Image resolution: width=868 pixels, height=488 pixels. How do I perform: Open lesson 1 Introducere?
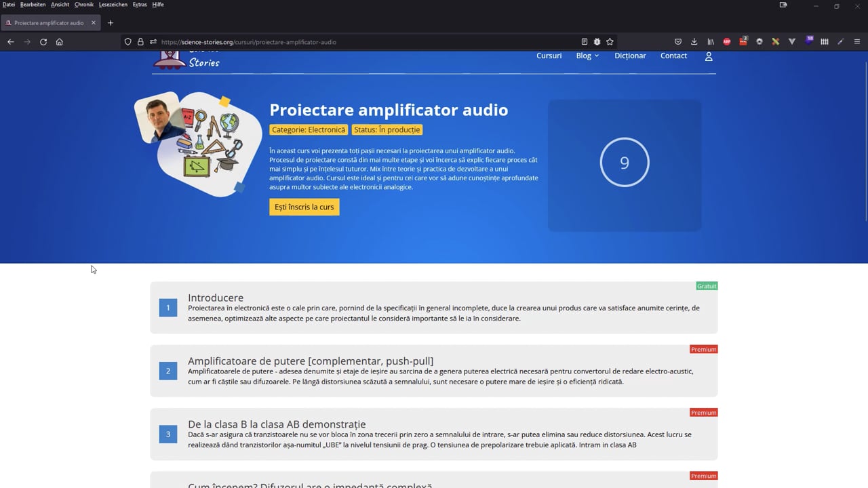(x=434, y=308)
